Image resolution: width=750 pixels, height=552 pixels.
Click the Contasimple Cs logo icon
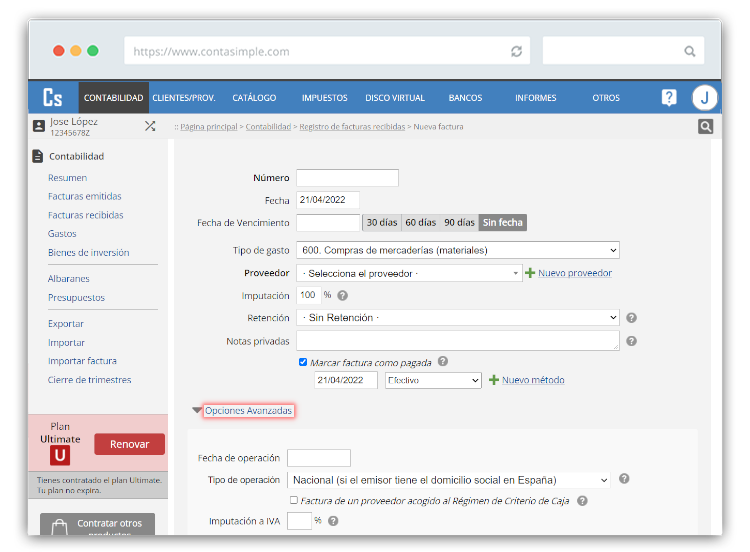tap(52, 98)
